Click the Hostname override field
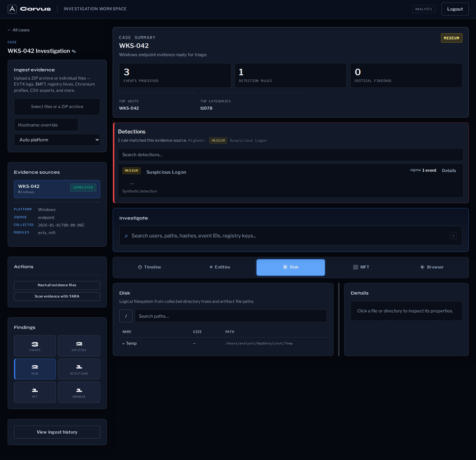This screenshot has height=460, width=476. coord(46,125)
